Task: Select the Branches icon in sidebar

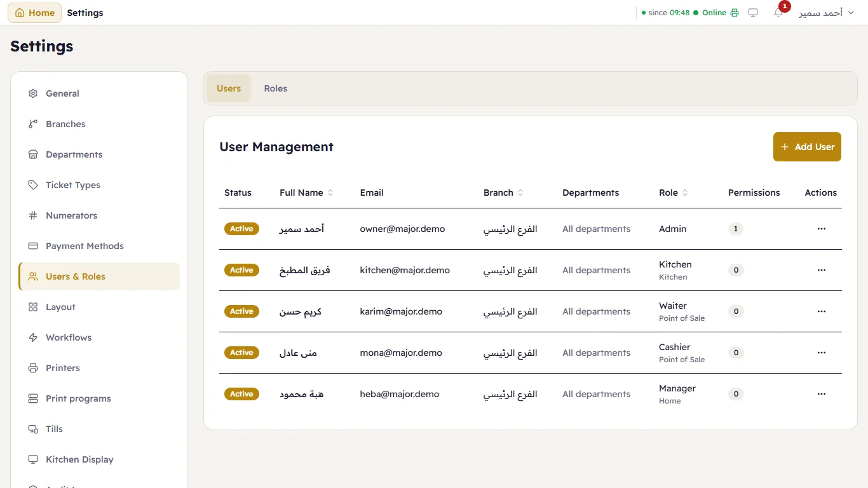Action: (x=33, y=124)
